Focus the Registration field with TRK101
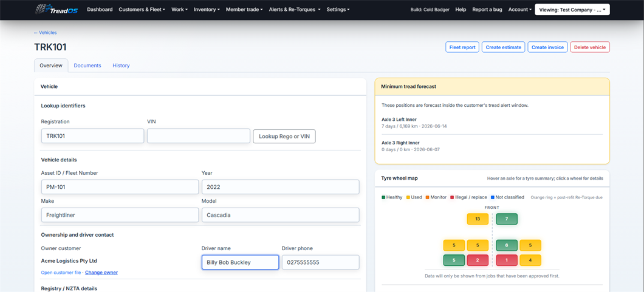Viewport: 644px width, 292px height. (93, 136)
